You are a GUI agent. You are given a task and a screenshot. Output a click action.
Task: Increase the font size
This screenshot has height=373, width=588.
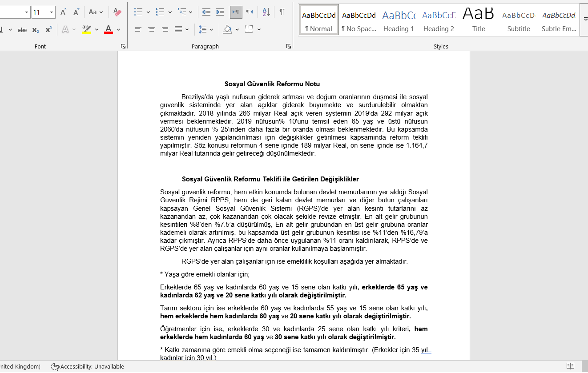[63, 12]
